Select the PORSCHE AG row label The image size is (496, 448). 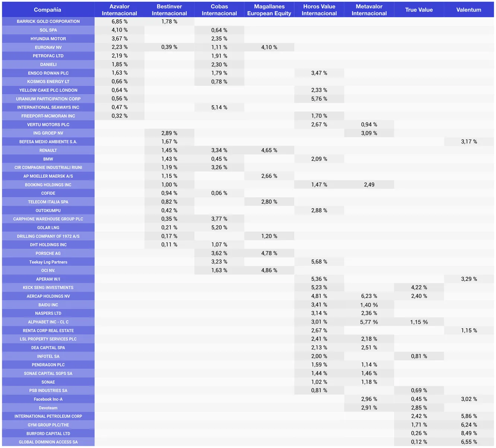(x=48, y=253)
